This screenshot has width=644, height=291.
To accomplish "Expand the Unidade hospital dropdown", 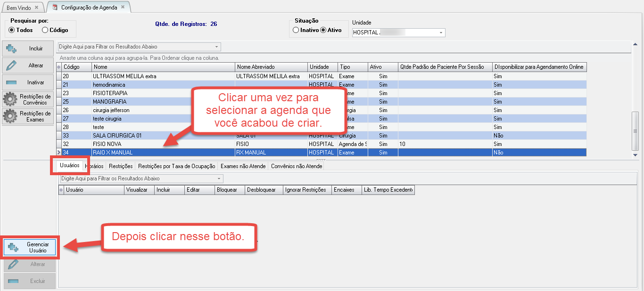I will (x=441, y=33).
